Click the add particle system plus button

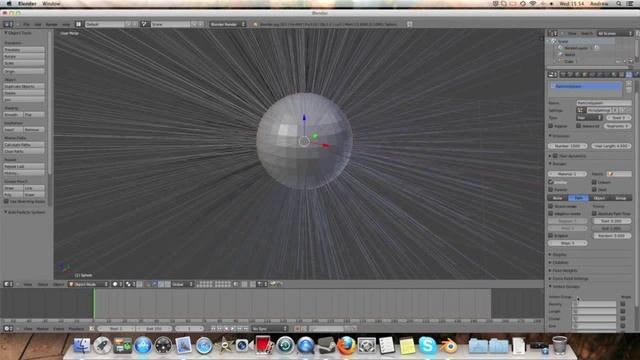[x=629, y=84]
